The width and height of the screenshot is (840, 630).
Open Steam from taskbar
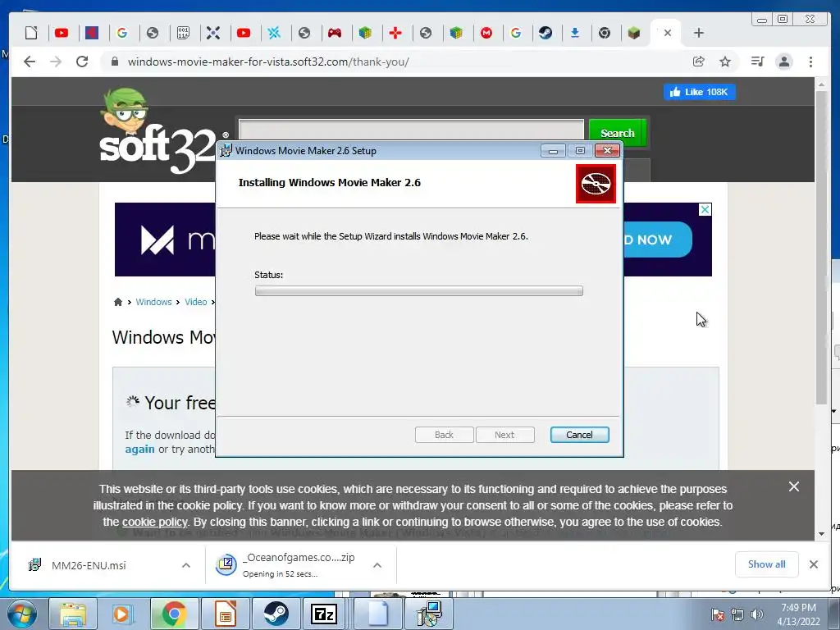point(276,614)
